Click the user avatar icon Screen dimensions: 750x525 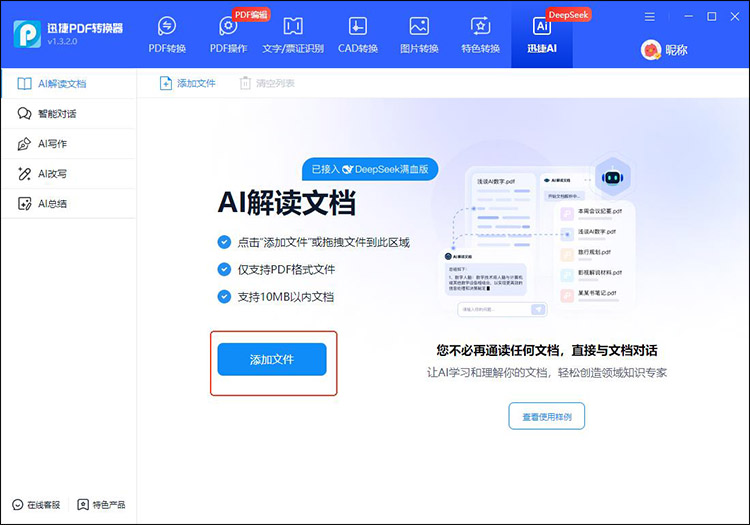(651, 49)
